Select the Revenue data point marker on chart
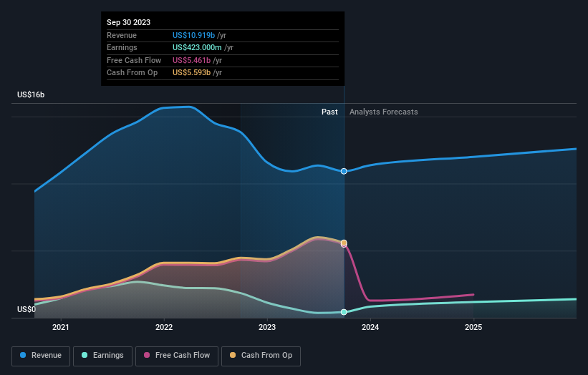Screen dimensions: 588x375 (x=344, y=171)
